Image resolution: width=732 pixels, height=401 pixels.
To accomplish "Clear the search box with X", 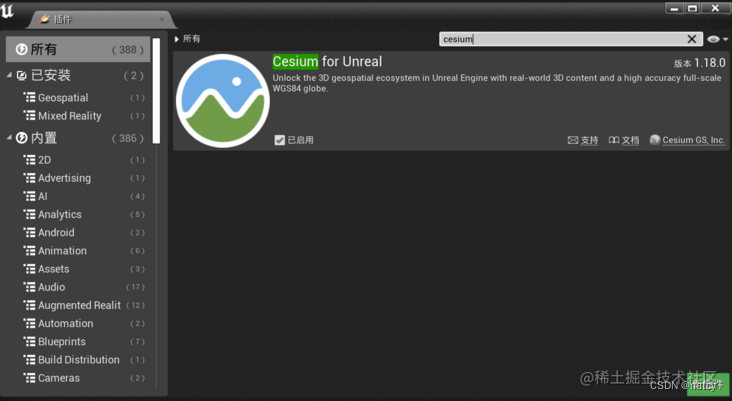I will (x=692, y=39).
